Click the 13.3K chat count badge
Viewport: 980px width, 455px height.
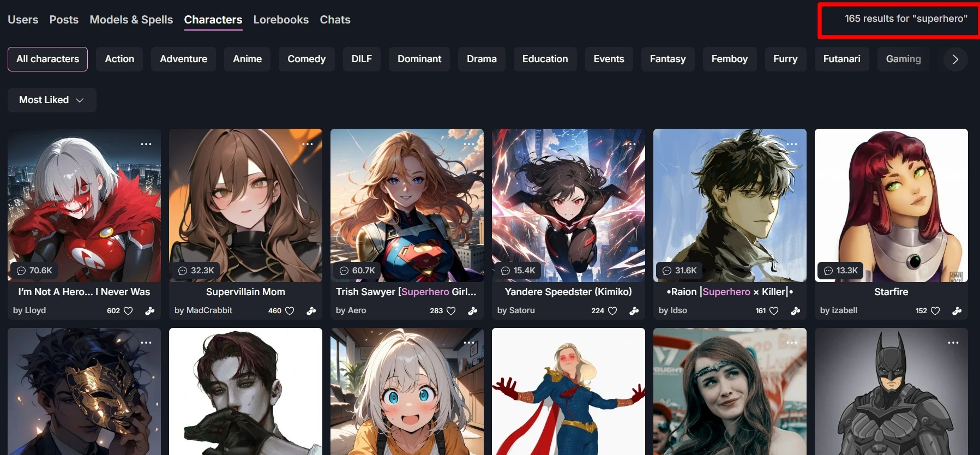(840, 271)
